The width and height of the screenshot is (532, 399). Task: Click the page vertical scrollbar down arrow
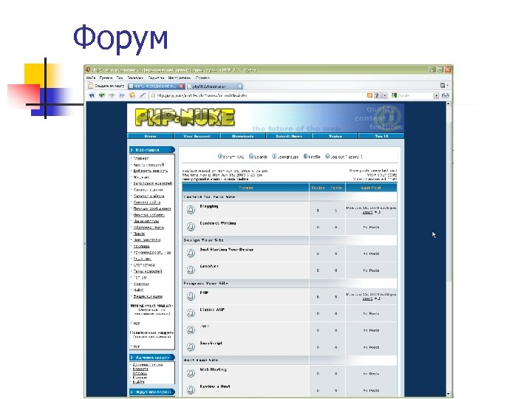[449, 394]
